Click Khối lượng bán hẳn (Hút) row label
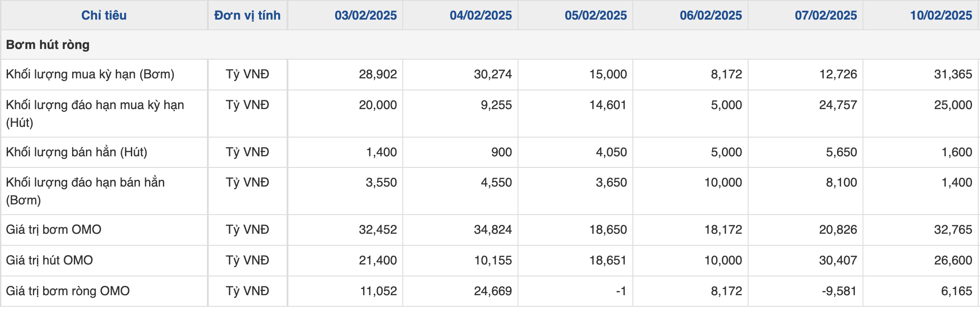The width and height of the screenshot is (980, 309). (x=77, y=152)
